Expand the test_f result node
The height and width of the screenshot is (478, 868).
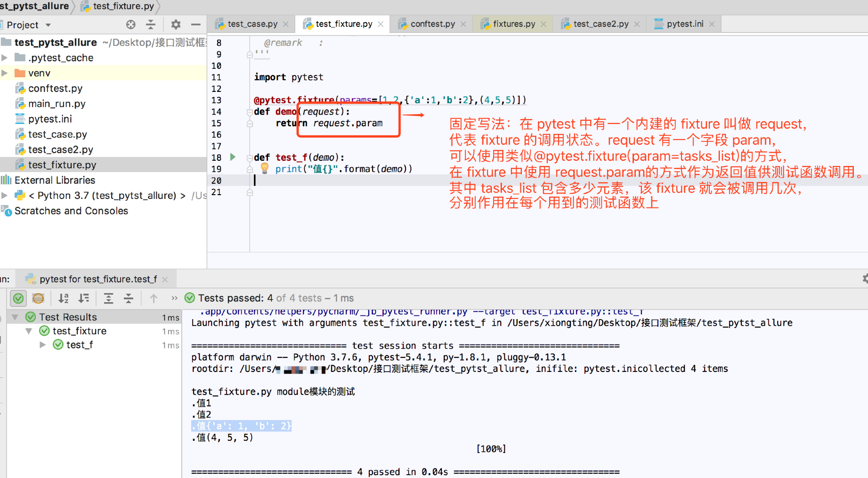43,345
